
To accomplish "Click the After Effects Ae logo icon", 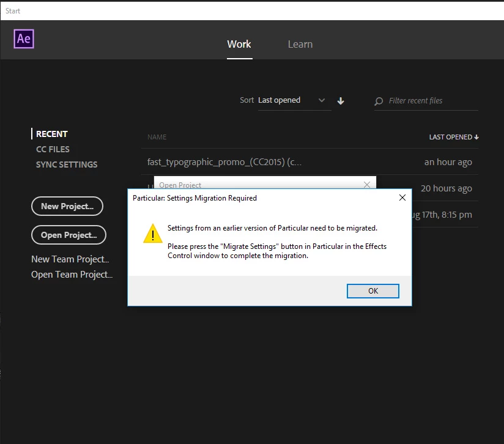I will pyautogui.click(x=23, y=39).
